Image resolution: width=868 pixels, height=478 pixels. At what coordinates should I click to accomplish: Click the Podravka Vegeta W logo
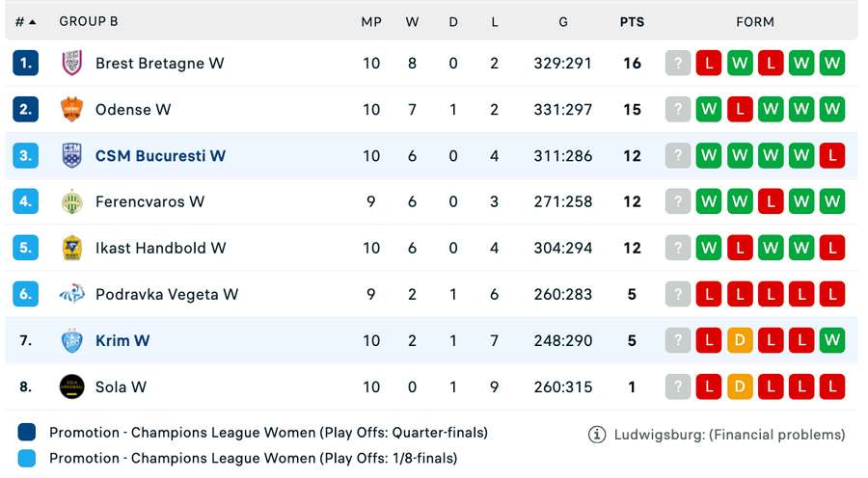click(x=71, y=295)
